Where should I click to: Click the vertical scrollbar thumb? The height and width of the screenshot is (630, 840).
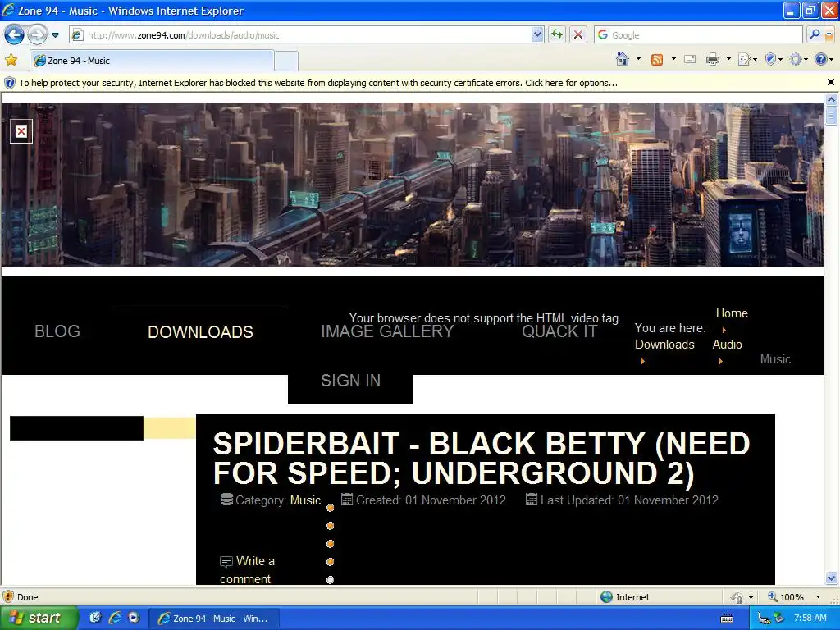point(832,116)
